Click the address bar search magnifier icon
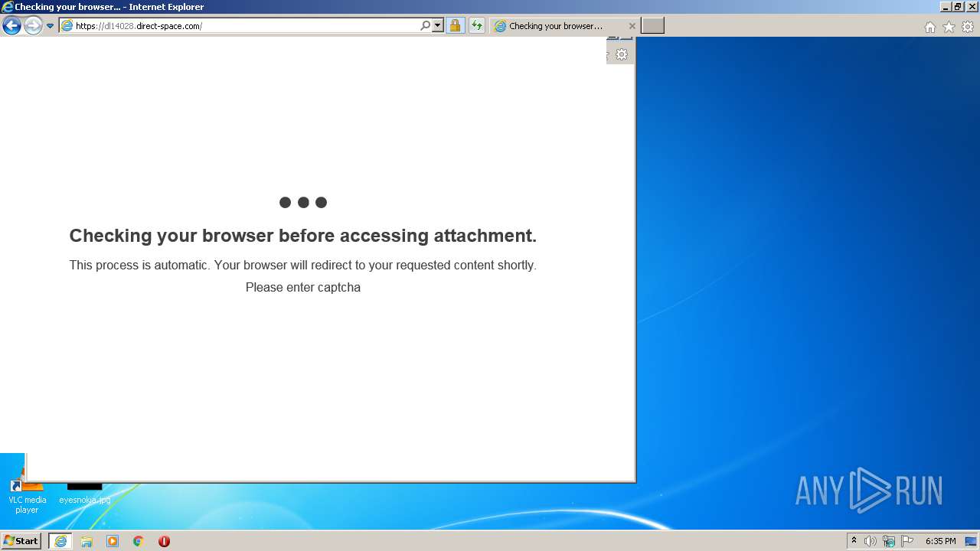 (426, 26)
